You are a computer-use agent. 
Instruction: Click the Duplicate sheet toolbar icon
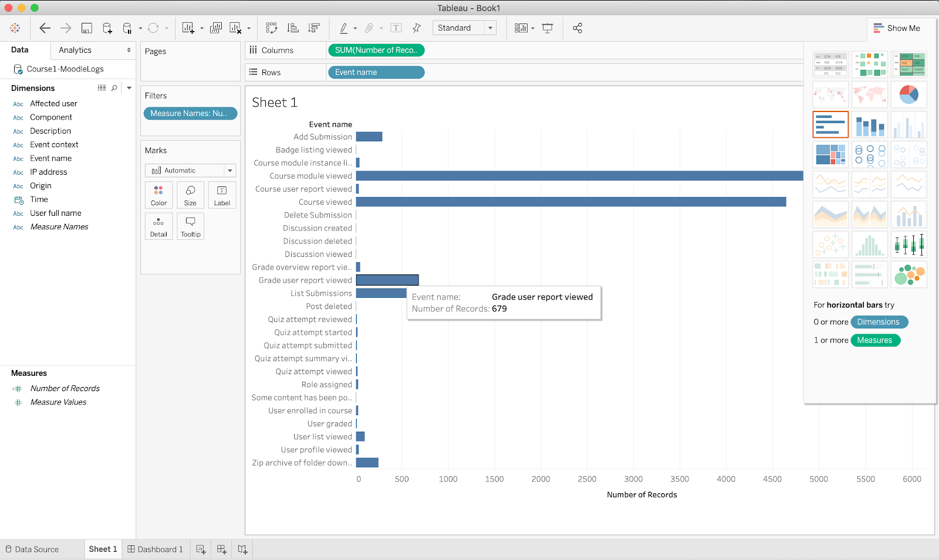(216, 28)
